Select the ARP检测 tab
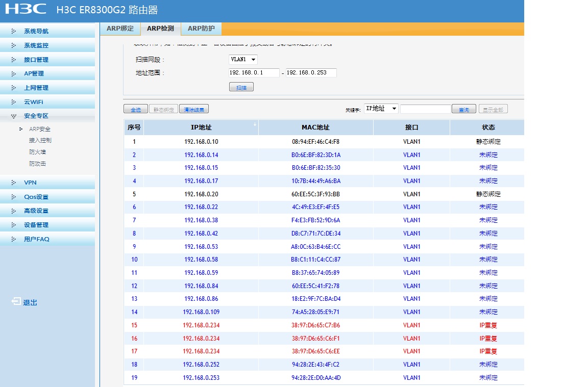The height and width of the screenshot is (387, 588). coord(160,29)
